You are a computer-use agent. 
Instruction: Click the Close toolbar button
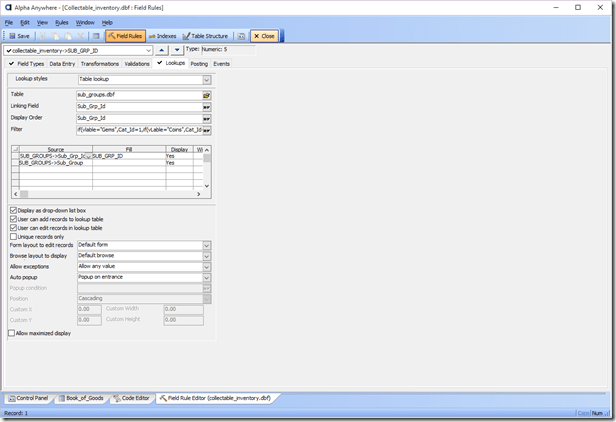(x=264, y=36)
